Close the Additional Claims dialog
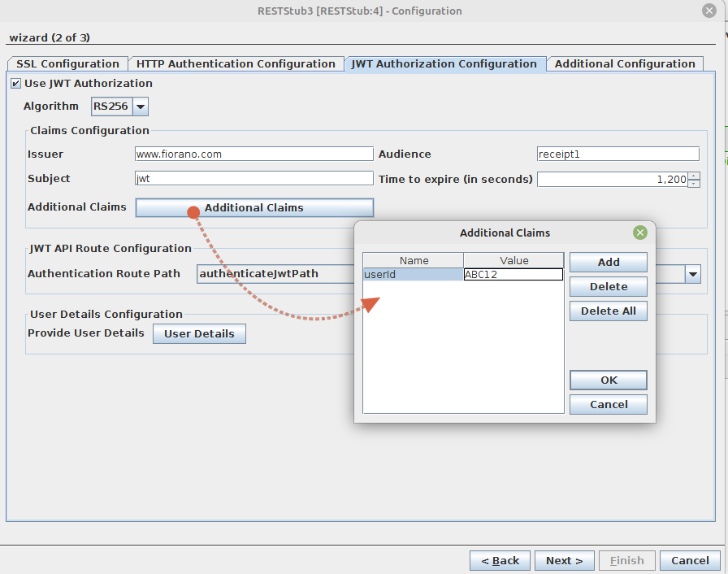 [x=640, y=233]
